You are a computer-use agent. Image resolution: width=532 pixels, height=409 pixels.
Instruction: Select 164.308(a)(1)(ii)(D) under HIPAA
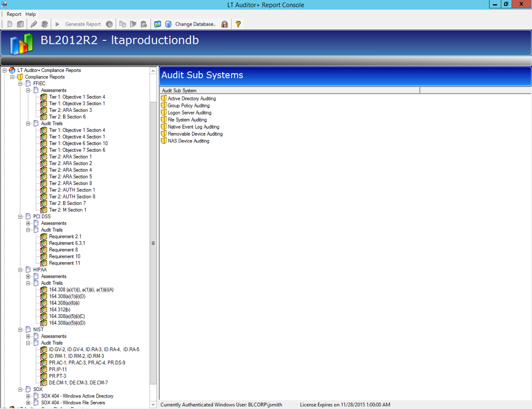pos(67,296)
